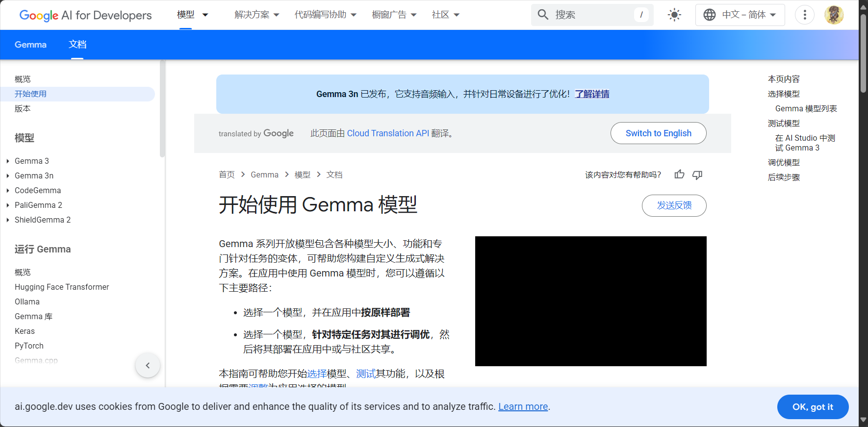Click the Learn more cookie link
This screenshot has height=427, width=868.
click(x=523, y=406)
